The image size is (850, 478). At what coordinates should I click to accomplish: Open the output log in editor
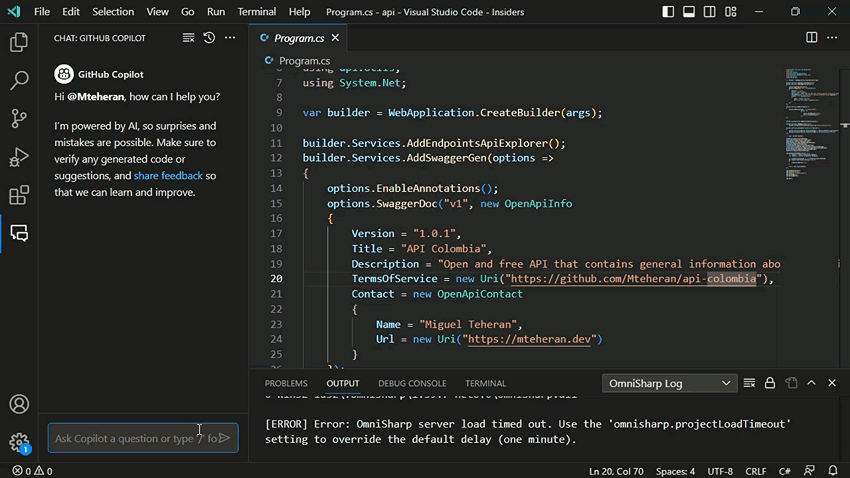[x=791, y=383]
